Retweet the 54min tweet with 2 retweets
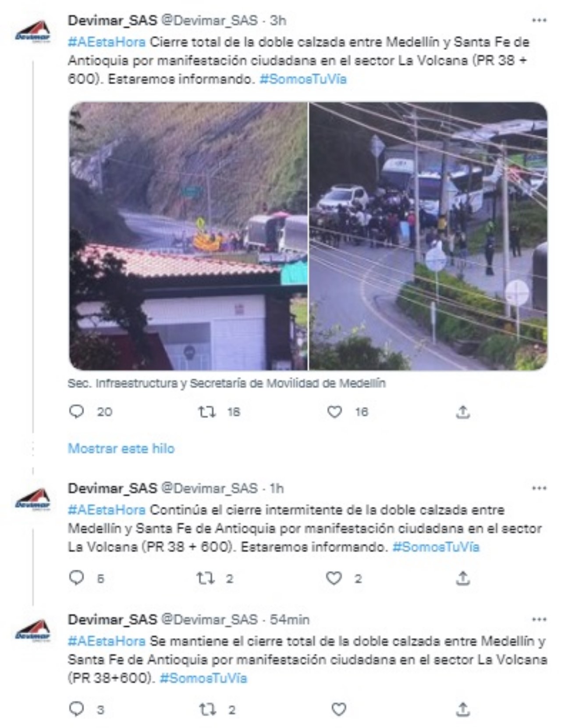 click(x=207, y=709)
